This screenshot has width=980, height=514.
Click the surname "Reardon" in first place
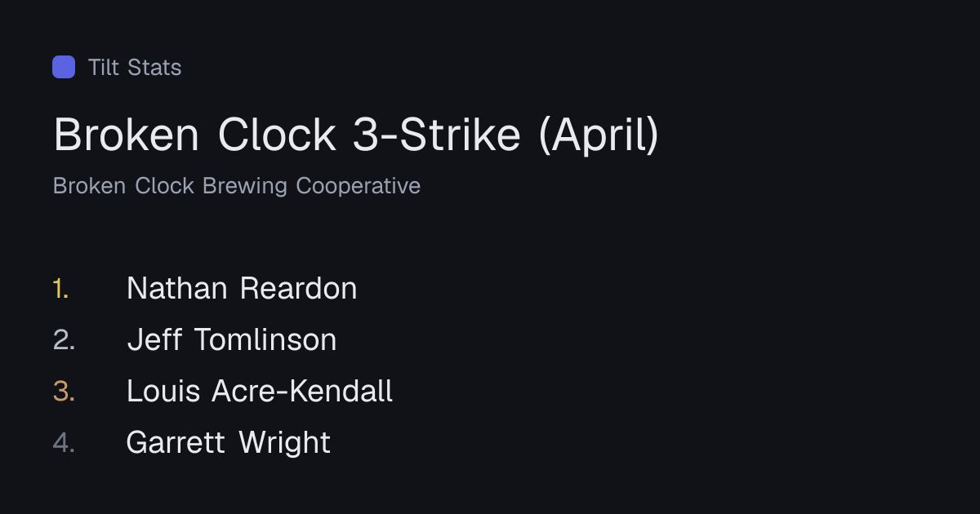(x=299, y=289)
